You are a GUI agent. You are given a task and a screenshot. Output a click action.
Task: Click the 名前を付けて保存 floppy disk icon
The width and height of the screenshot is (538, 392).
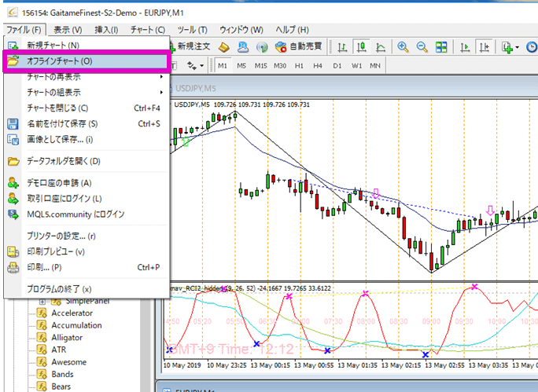pos(13,123)
